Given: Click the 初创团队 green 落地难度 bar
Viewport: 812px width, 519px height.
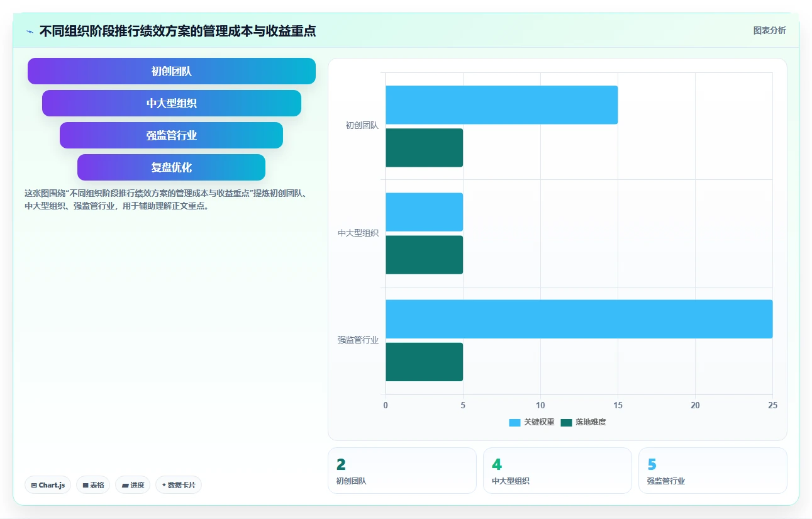Looking at the screenshot, I should coord(424,148).
